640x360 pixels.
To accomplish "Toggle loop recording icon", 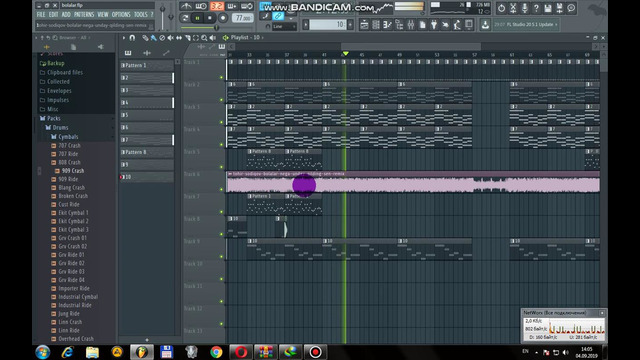I will click(247, 6).
